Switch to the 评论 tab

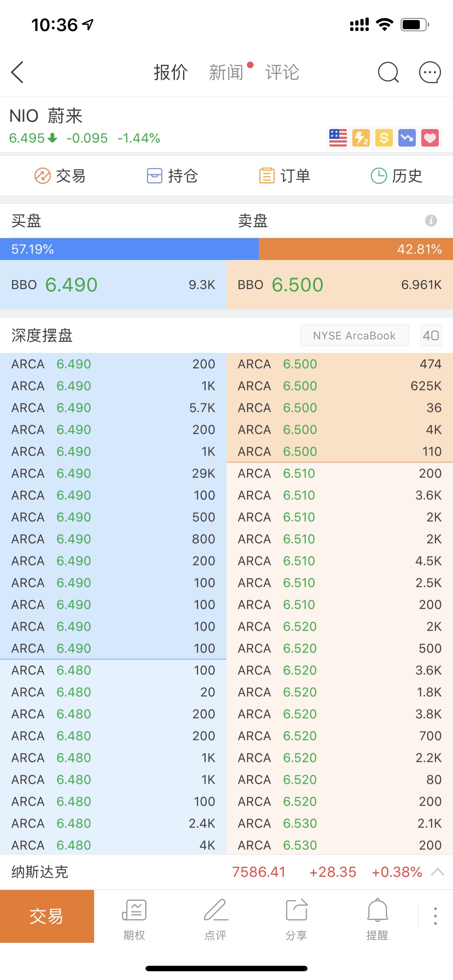[282, 72]
